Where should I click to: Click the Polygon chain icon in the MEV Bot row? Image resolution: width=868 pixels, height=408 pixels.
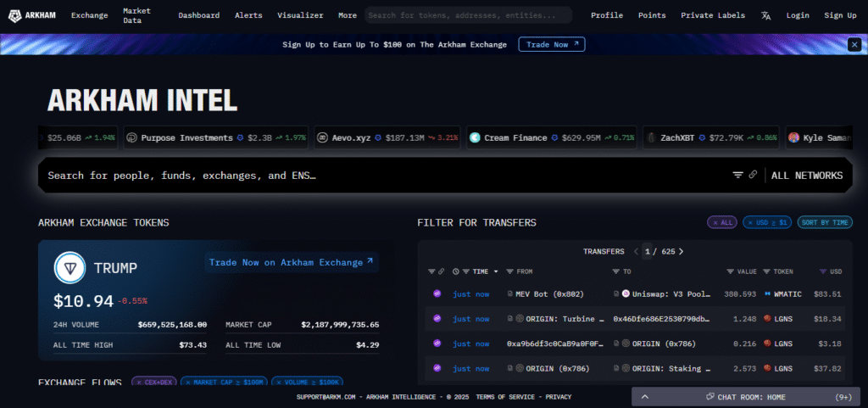(437, 294)
